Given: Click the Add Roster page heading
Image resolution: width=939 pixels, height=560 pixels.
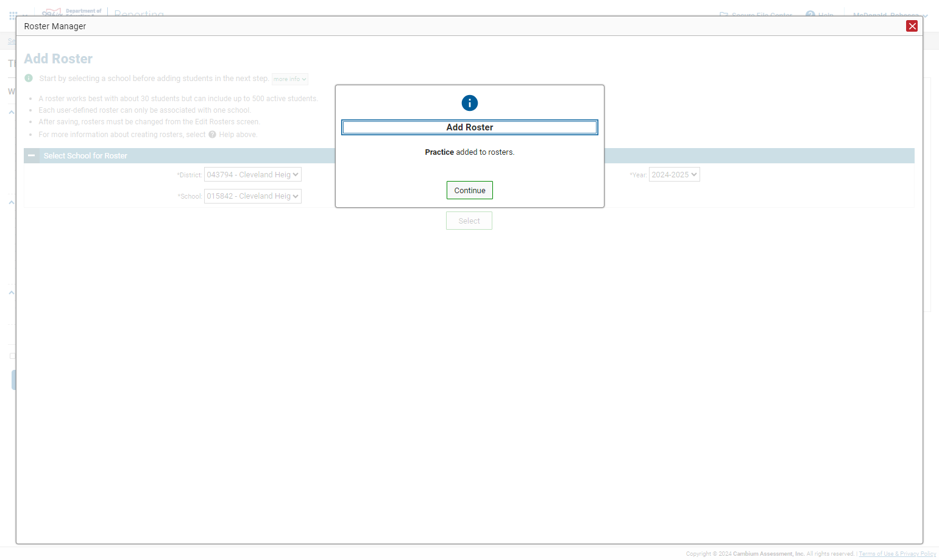Looking at the screenshot, I should [58, 59].
